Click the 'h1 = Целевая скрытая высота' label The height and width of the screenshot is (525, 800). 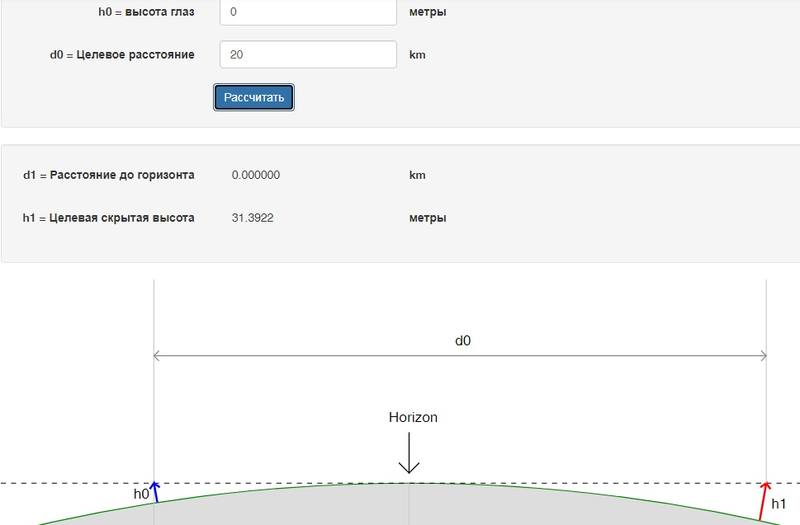click(x=108, y=218)
